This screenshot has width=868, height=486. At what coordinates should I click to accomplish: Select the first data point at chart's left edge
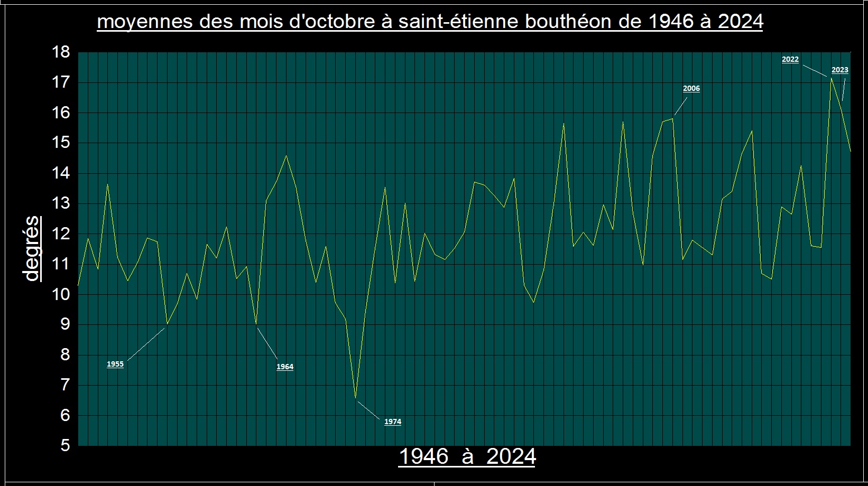coord(78,286)
